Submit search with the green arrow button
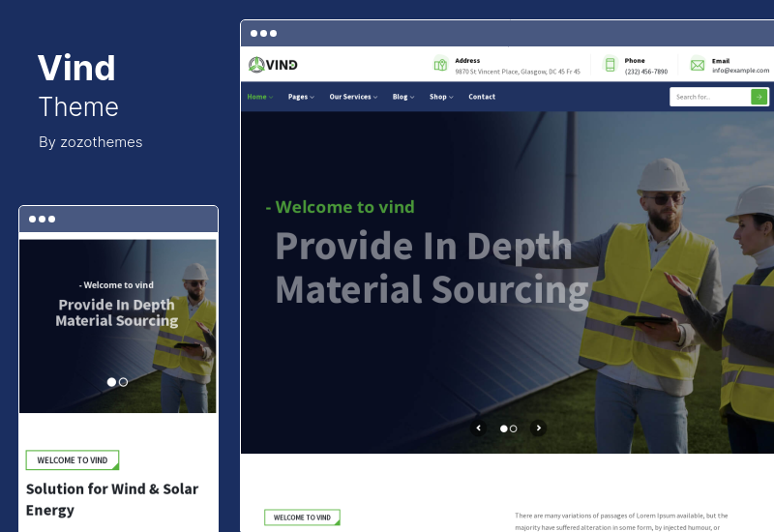Image resolution: width=774 pixels, height=532 pixels. tap(759, 97)
